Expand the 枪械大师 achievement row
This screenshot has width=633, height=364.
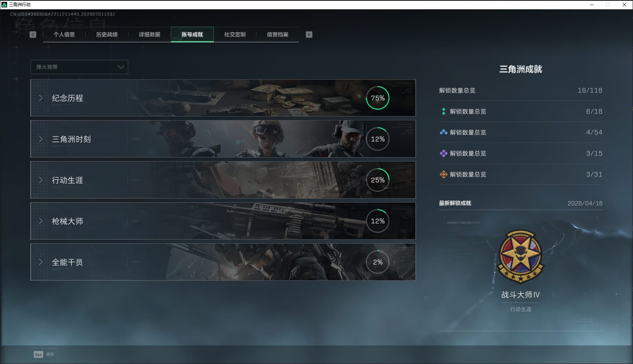pos(223,221)
